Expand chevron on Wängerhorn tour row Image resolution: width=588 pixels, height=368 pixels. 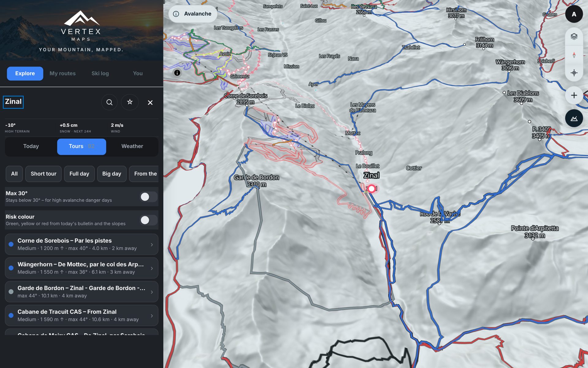152,268
